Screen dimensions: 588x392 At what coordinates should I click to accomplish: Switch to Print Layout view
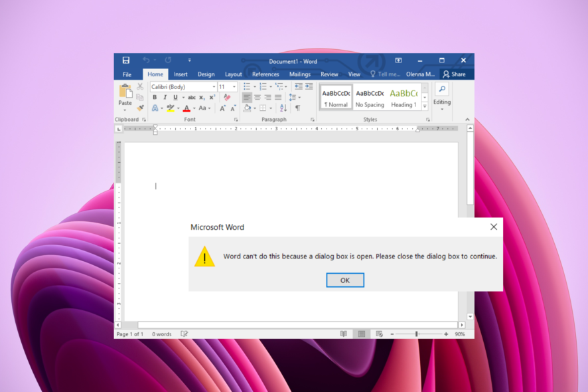362,334
